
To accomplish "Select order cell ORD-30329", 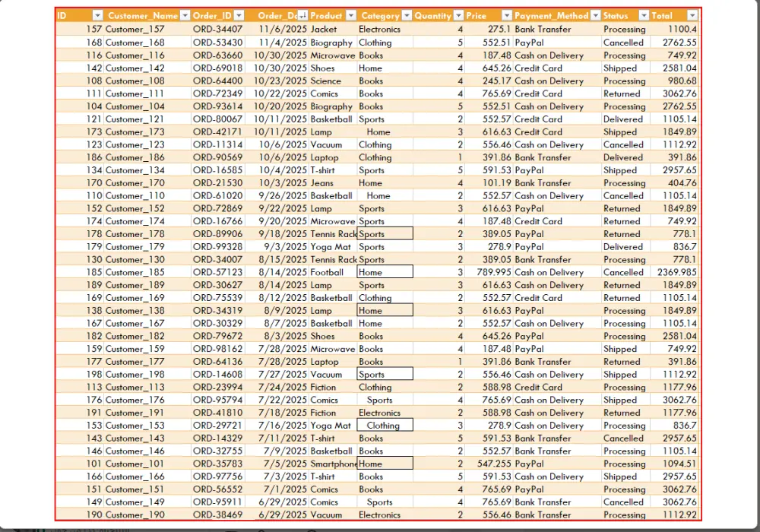I will coord(217,323).
